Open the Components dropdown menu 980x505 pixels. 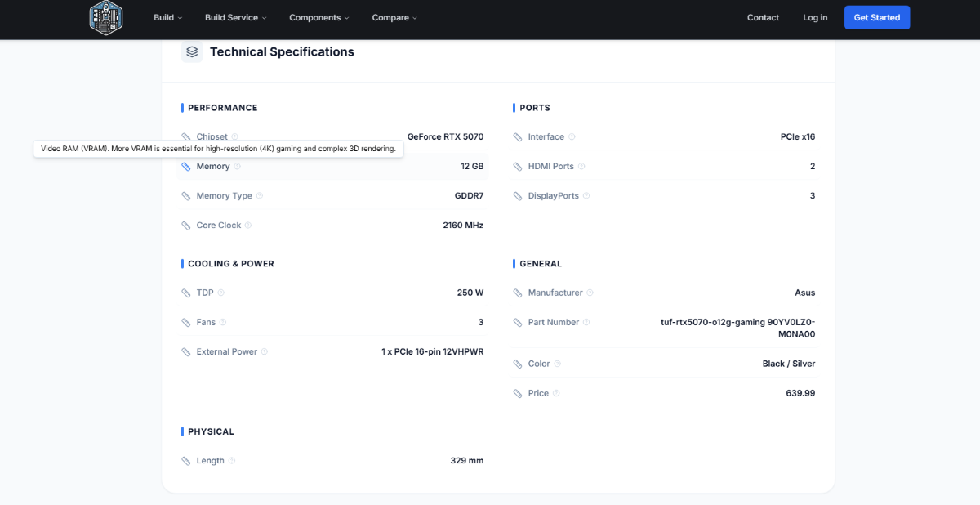318,18
